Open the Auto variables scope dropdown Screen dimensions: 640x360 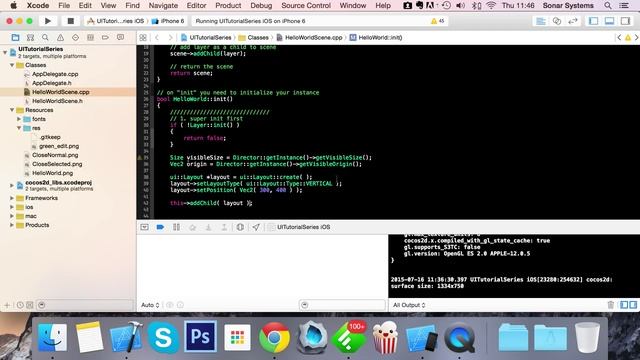150,305
